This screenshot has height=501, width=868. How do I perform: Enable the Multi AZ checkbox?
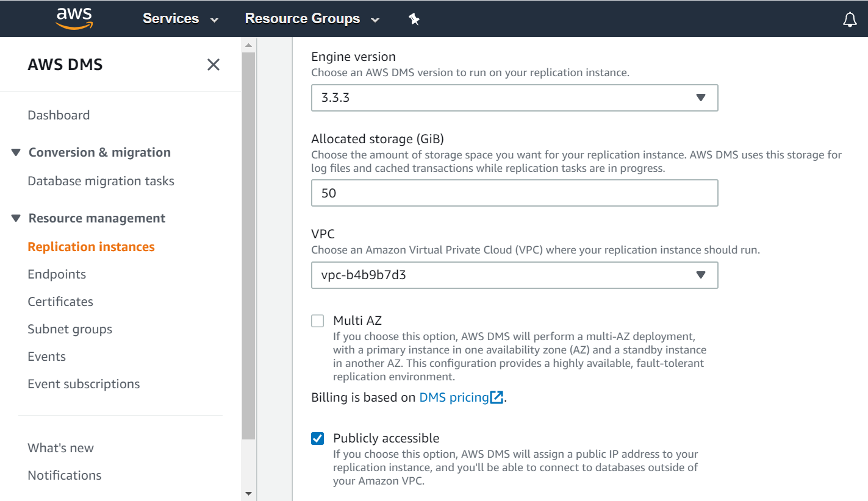[318, 321]
